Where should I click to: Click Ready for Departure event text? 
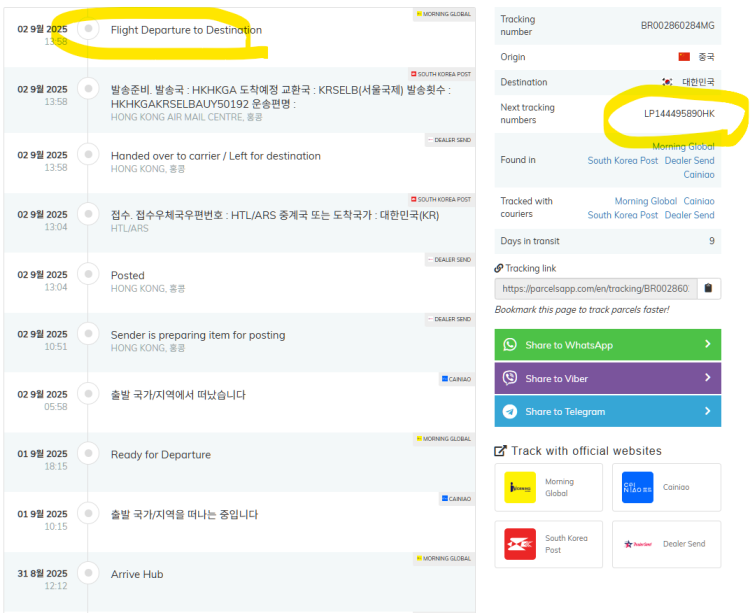tap(161, 455)
